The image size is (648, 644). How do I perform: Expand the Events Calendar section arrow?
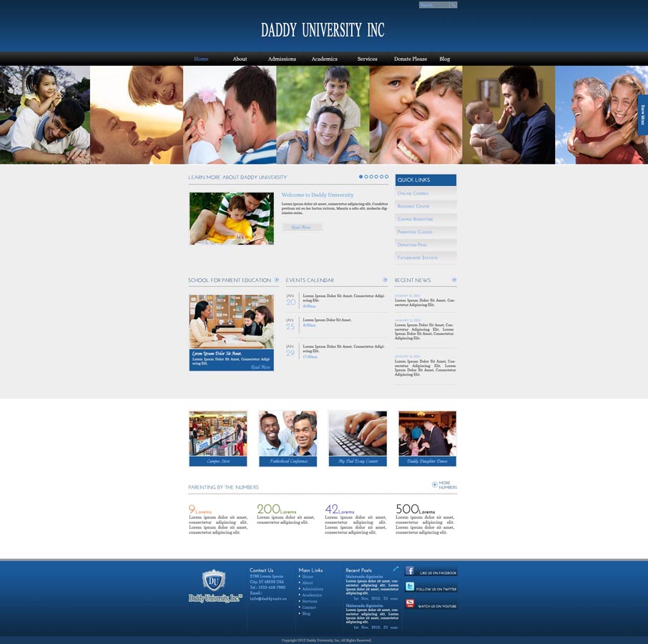(x=386, y=280)
